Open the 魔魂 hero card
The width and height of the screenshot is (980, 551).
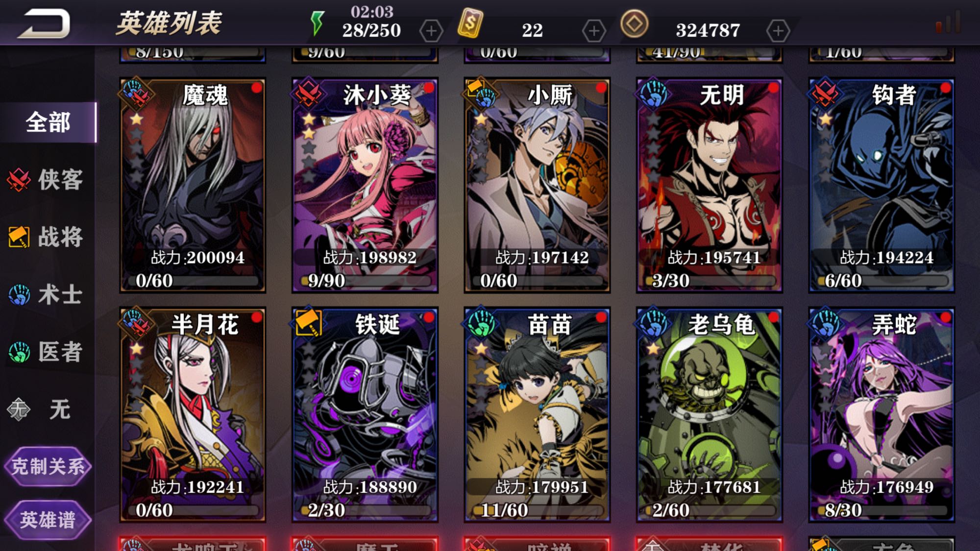pos(193,185)
